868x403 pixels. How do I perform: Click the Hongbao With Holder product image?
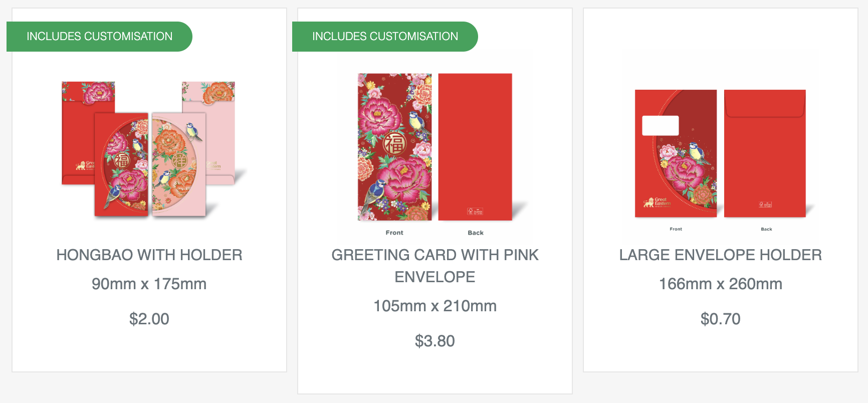pos(149,149)
